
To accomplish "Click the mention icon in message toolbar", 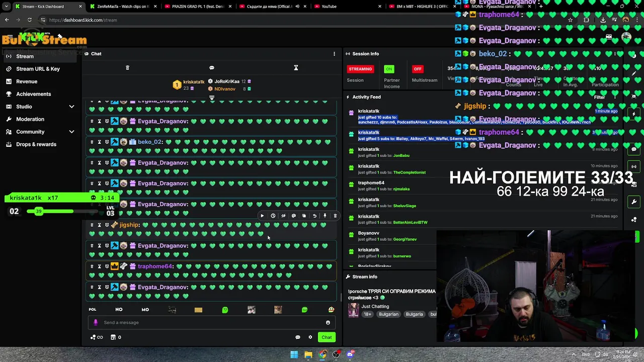I will point(294,216).
